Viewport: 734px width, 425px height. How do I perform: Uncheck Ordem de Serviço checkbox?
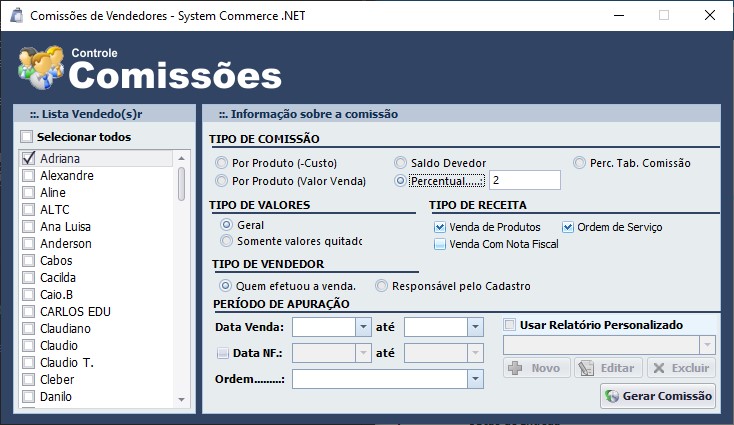click(567, 227)
